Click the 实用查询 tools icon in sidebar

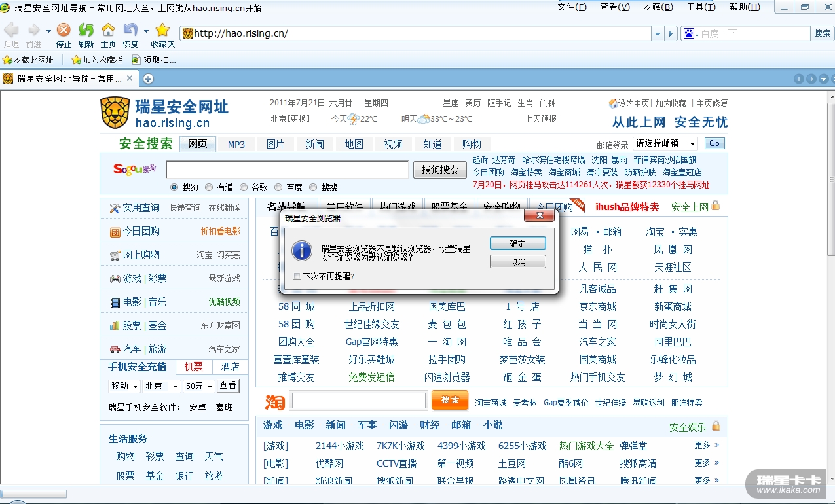pos(115,208)
